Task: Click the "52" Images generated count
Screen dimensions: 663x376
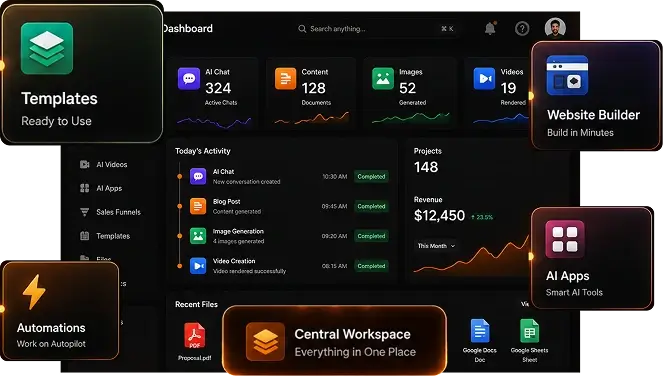Action: pyautogui.click(x=408, y=88)
